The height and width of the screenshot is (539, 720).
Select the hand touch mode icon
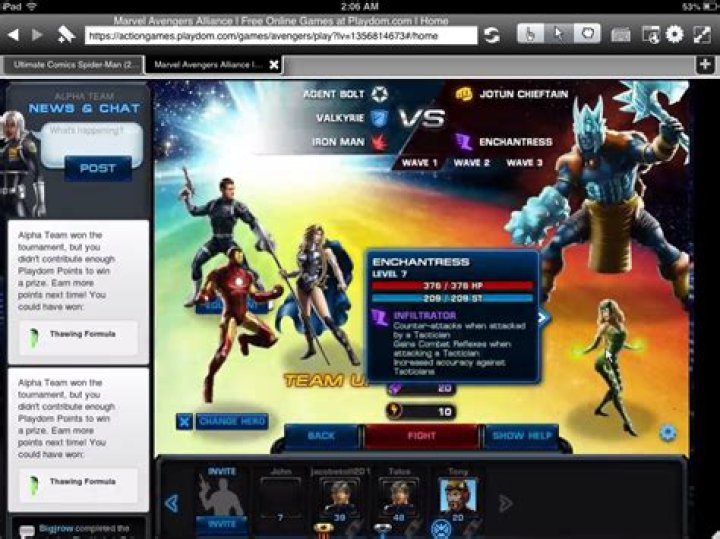[x=530, y=35]
